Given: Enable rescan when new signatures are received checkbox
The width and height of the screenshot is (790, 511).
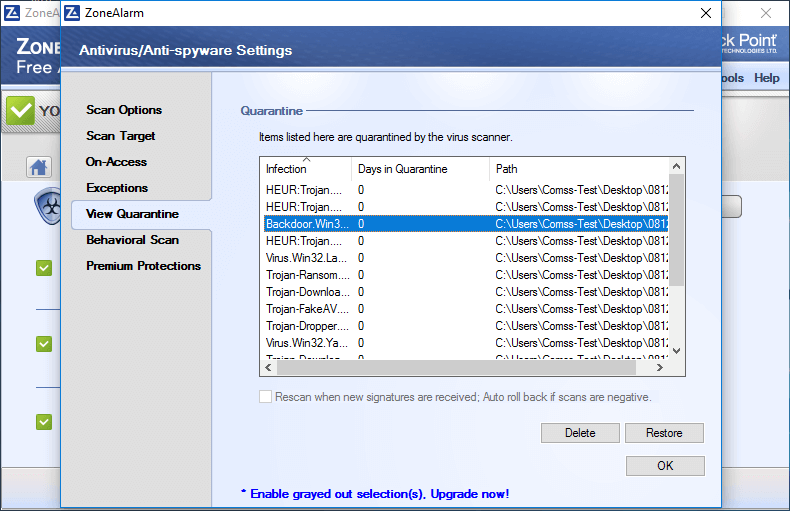Looking at the screenshot, I should [266, 397].
